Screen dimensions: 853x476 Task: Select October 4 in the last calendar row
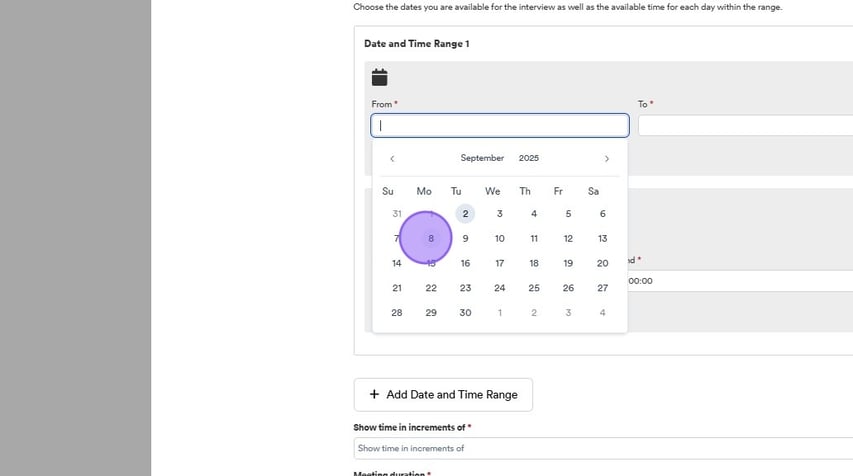[x=602, y=313]
